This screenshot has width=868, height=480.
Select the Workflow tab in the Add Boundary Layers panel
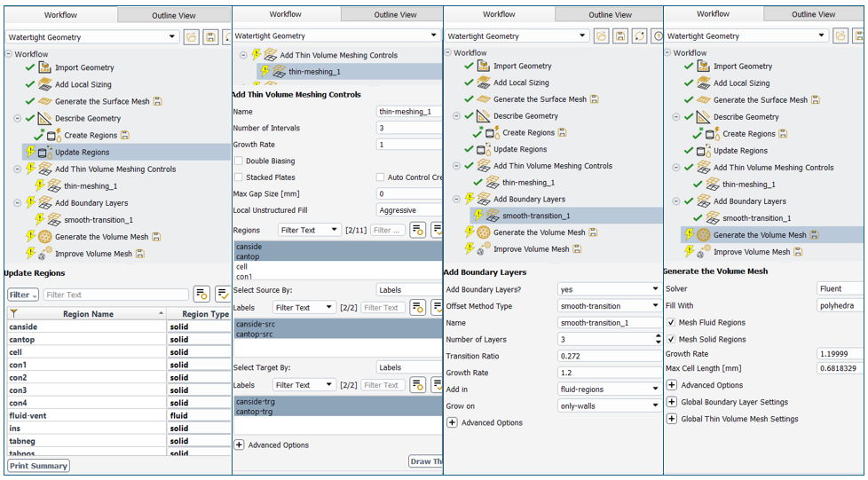point(499,14)
